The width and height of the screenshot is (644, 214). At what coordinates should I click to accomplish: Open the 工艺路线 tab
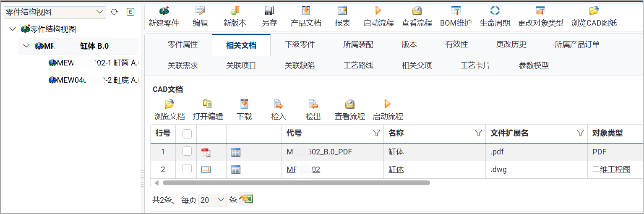[x=358, y=65]
